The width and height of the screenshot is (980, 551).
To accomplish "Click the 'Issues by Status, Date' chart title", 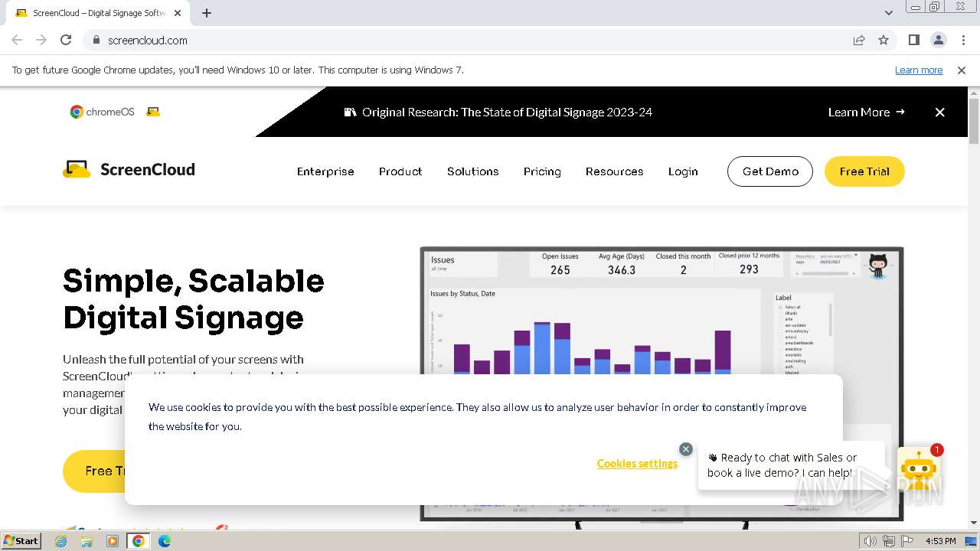I will tap(462, 294).
